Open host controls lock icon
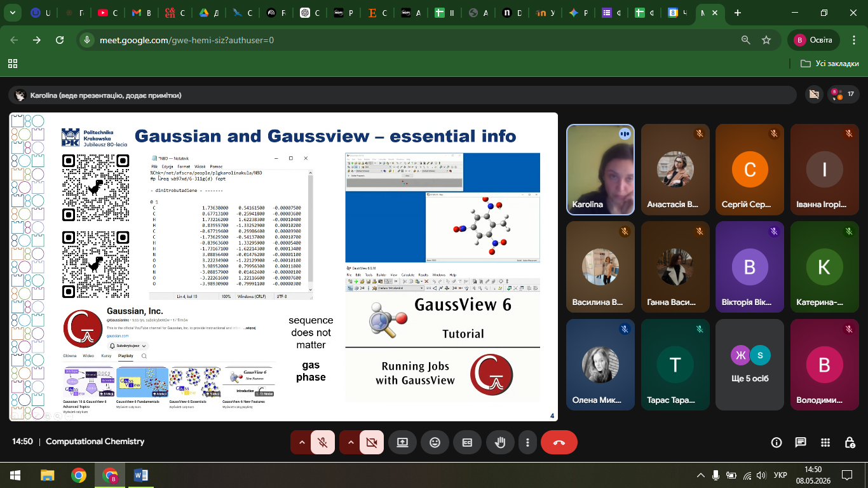 (850, 442)
